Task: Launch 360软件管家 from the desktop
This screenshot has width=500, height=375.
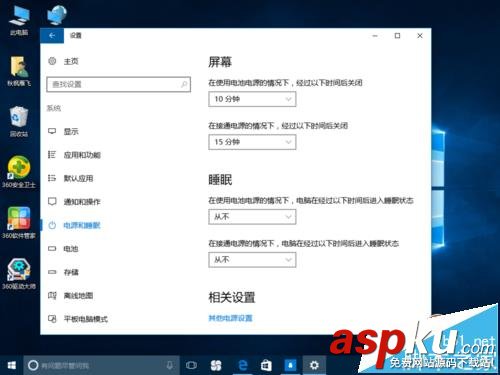Action: [x=19, y=223]
